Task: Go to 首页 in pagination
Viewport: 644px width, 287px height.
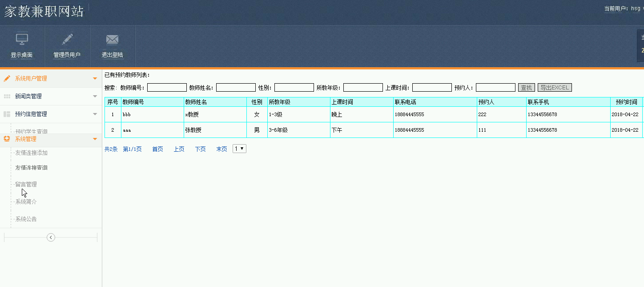Action: point(157,149)
